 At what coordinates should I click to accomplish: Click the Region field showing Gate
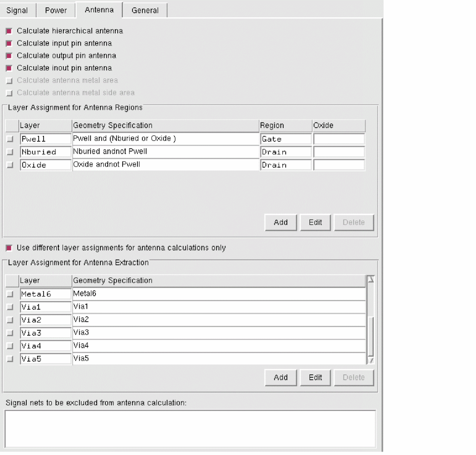[286, 139]
